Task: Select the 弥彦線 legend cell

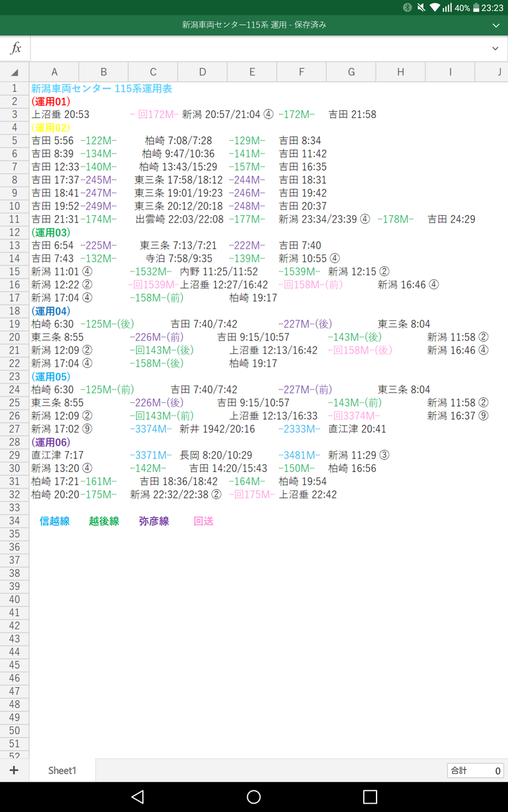Action: point(154,521)
